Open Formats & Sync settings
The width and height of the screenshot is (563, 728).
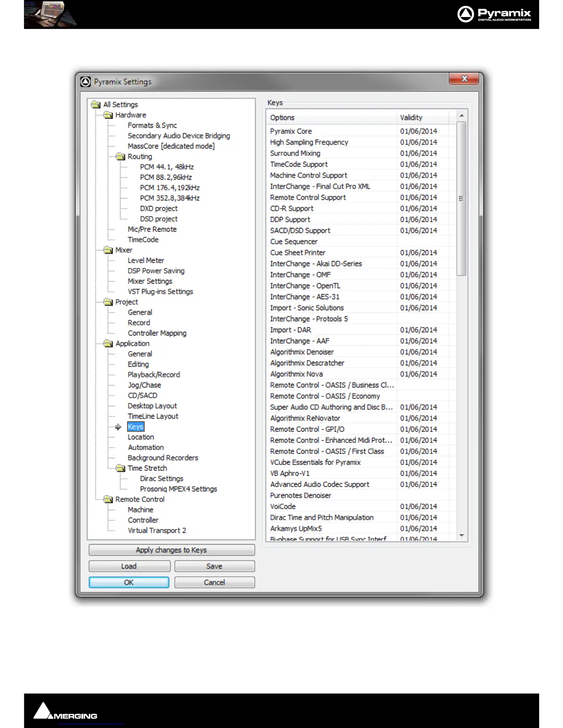(152, 125)
